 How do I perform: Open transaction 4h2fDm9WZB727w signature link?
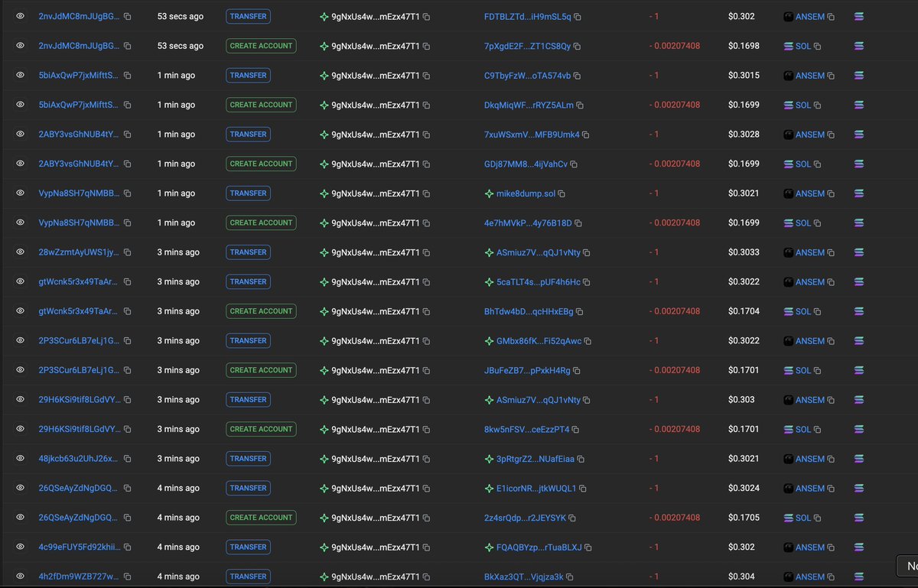click(79, 577)
